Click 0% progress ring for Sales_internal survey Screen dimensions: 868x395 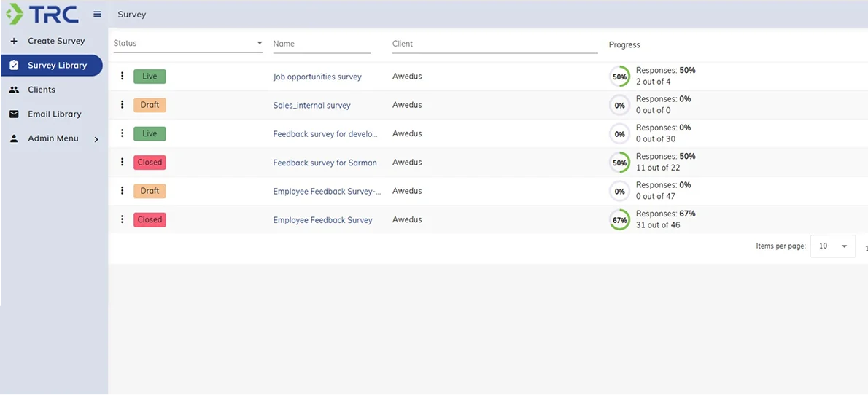619,105
